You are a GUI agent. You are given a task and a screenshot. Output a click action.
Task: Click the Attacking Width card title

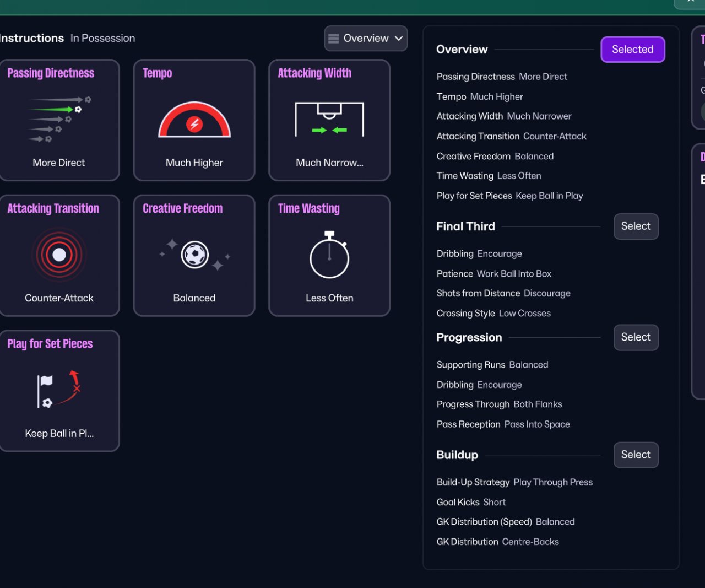tap(314, 73)
